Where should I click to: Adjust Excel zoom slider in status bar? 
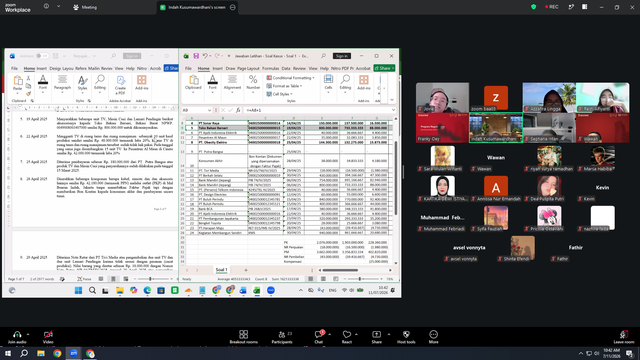(360, 279)
